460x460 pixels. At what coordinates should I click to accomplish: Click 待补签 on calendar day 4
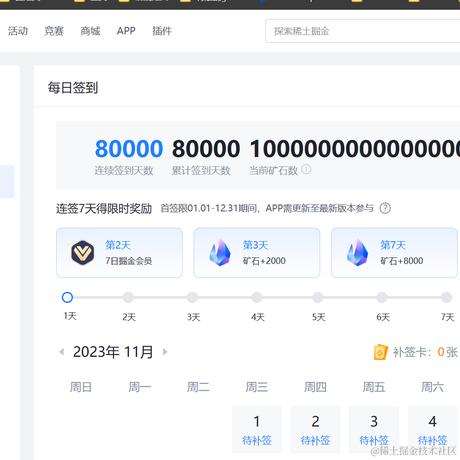click(432, 441)
